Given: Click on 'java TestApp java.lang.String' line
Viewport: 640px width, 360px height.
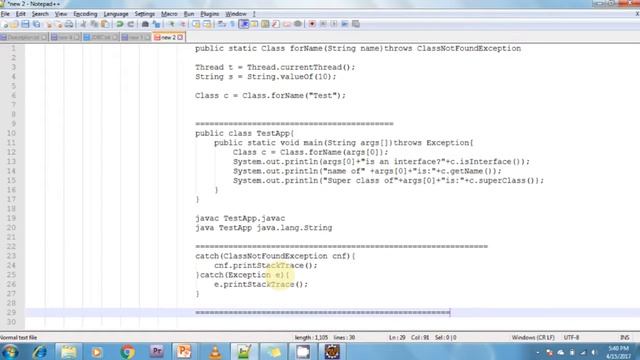Looking at the screenshot, I should [x=264, y=228].
